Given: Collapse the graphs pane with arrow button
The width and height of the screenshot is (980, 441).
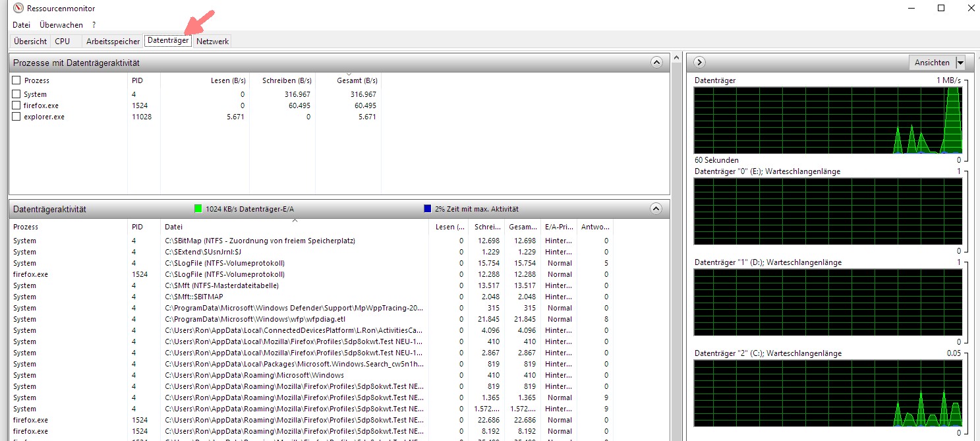Looking at the screenshot, I should pyautogui.click(x=700, y=63).
